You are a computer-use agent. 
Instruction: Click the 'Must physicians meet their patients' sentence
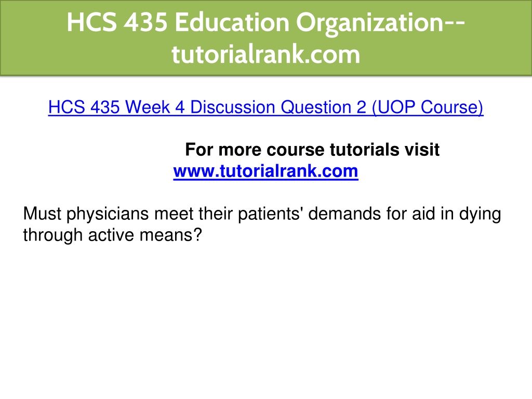pyautogui.click(x=262, y=215)
